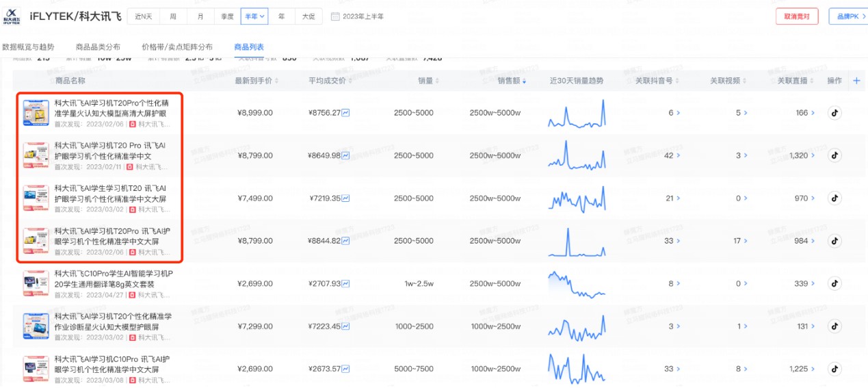Open product title 科大讯飞AI学习机T20Pro个性化精准学星火认知大模型
This screenshot has width=868, height=388.
110,108
